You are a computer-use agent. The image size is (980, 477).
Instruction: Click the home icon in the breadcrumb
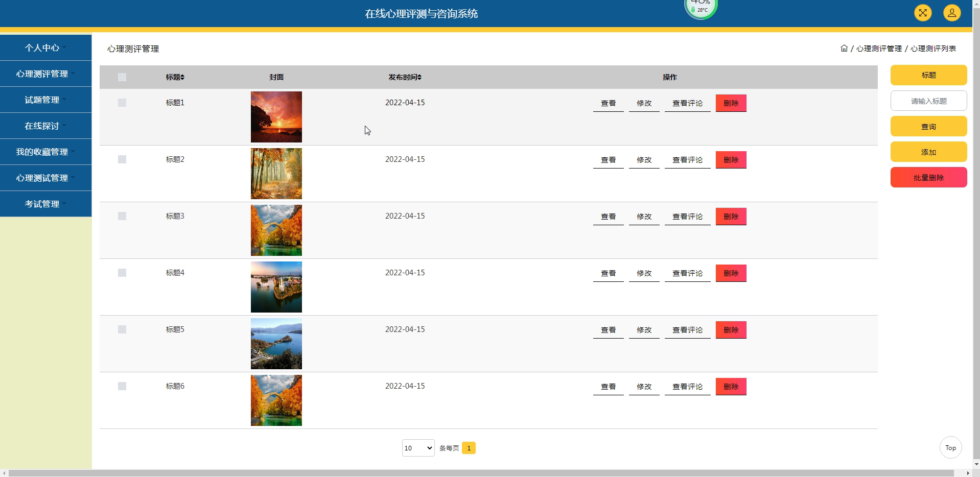click(844, 49)
